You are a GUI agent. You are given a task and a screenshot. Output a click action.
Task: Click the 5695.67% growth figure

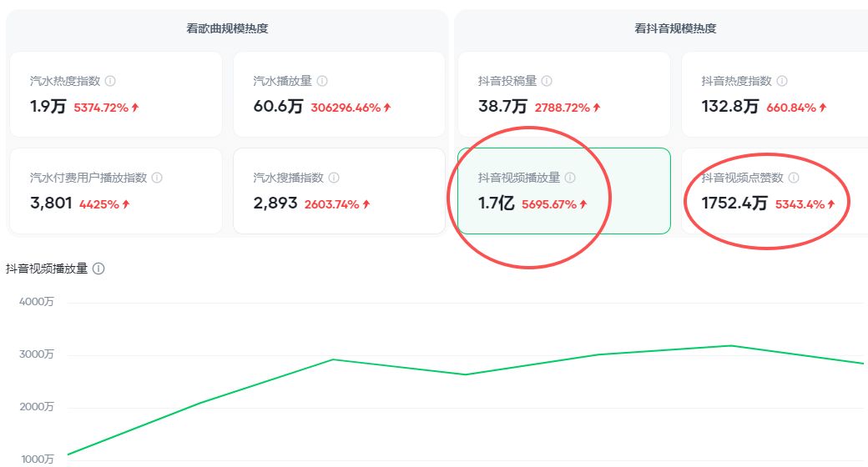click(x=549, y=204)
